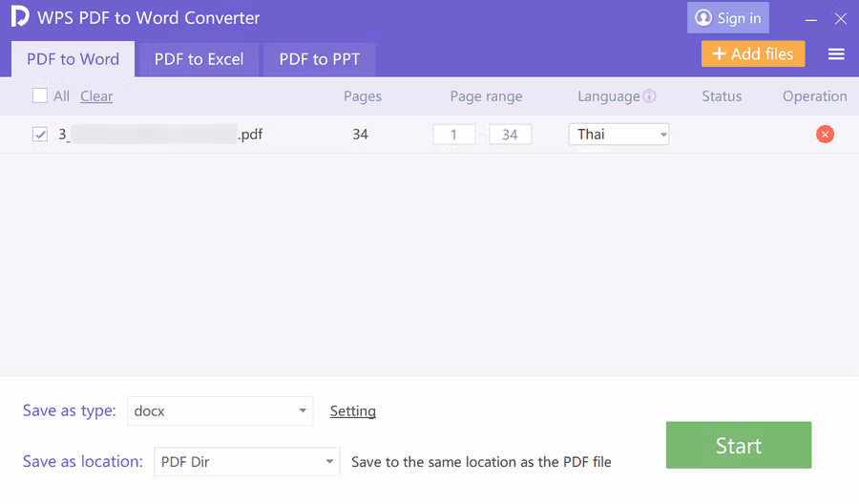Click the Page range column header
The image size is (859, 504).
click(486, 96)
